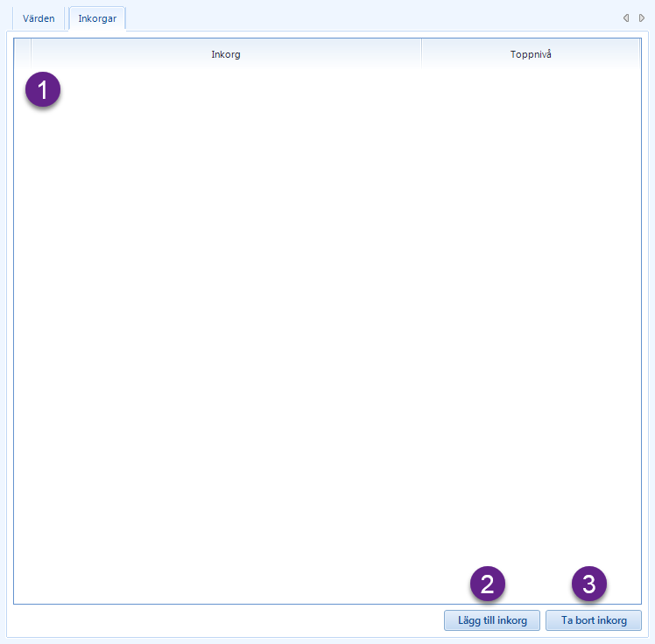Click the purple number 1 marker
655x644 pixels.
(x=43, y=89)
